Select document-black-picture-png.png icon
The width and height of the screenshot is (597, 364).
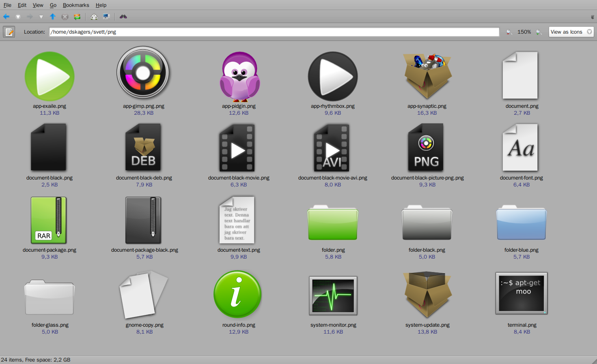(426, 147)
